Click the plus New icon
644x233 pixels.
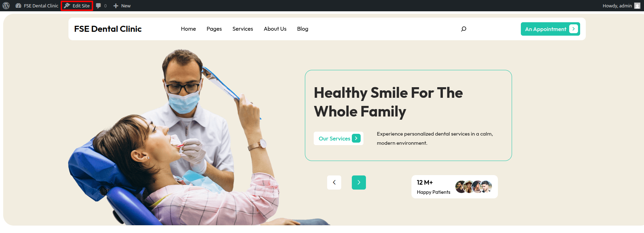point(116,6)
